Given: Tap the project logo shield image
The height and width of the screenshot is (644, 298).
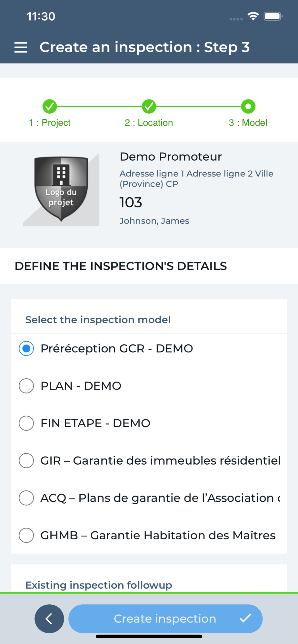Looking at the screenshot, I should (61, 189).
